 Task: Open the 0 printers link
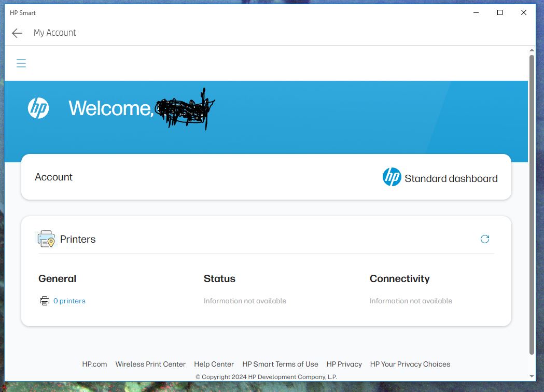[69, 301]
